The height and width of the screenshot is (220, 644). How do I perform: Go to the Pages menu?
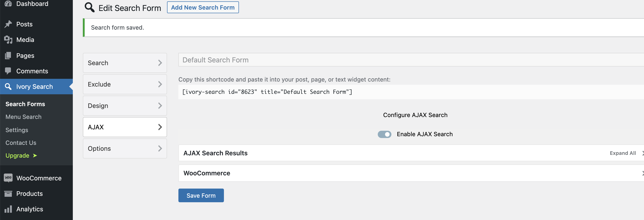[x=25, y=55]
